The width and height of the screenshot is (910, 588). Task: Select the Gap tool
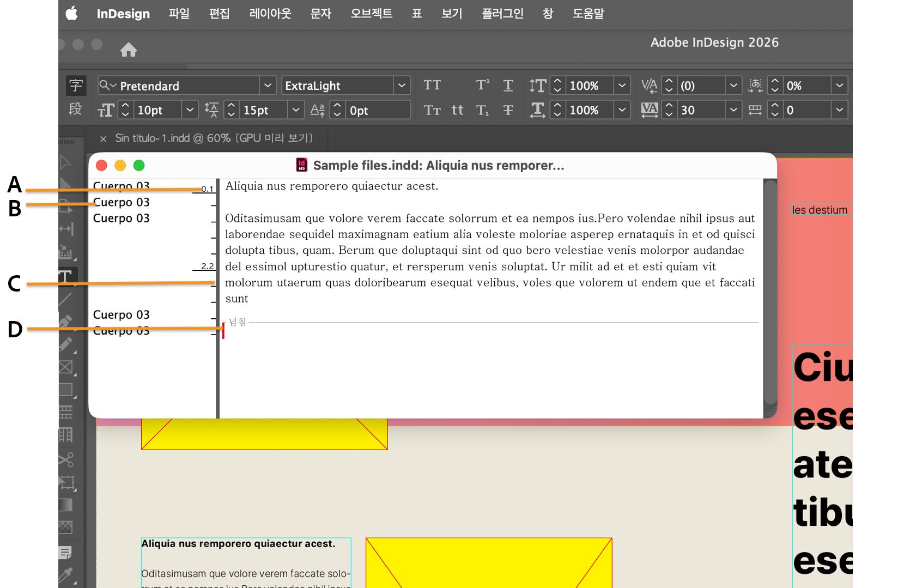(66, 229)
